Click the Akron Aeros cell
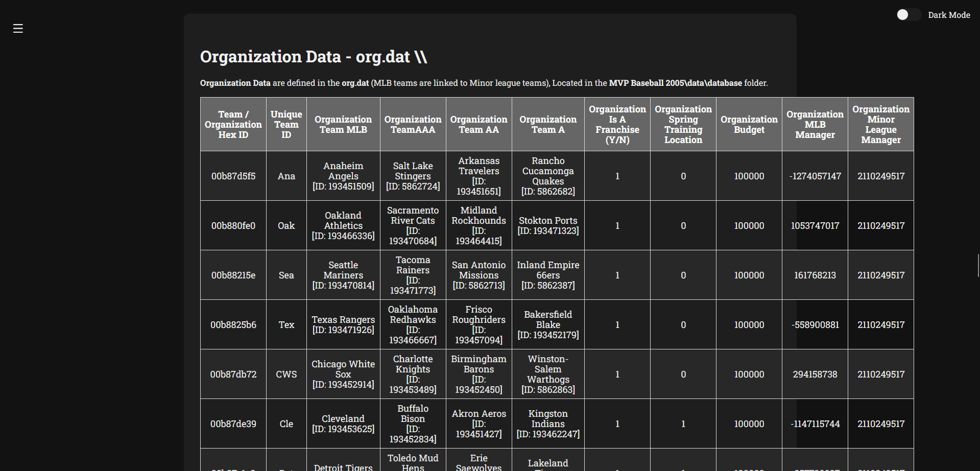This screenshot has height=471, width=980. 479,424
